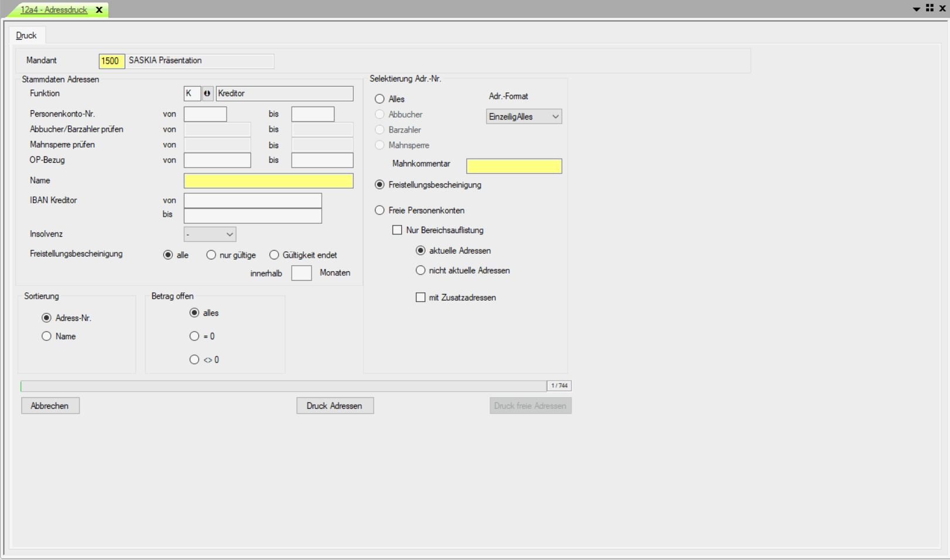Viewport: 950px width, 560px height.
Task: Open the tab list dropdown arrow at top right
Action: [916, 9]
